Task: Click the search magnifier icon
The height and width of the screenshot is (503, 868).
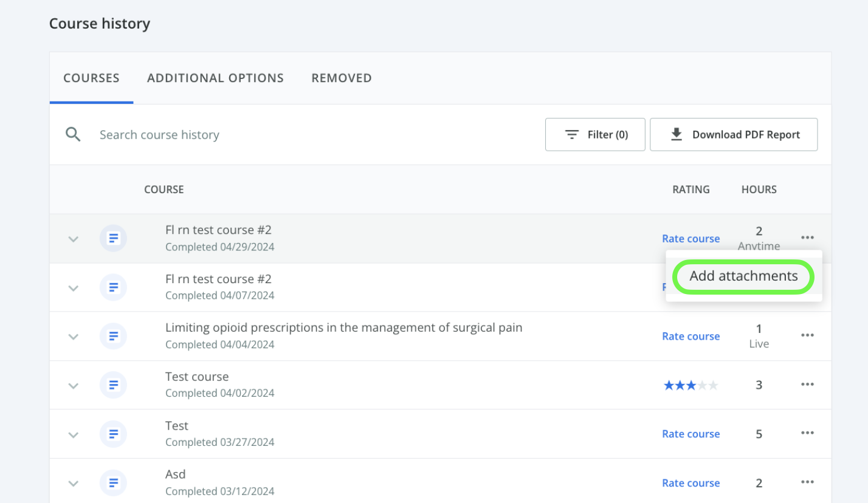Action: 74,134
